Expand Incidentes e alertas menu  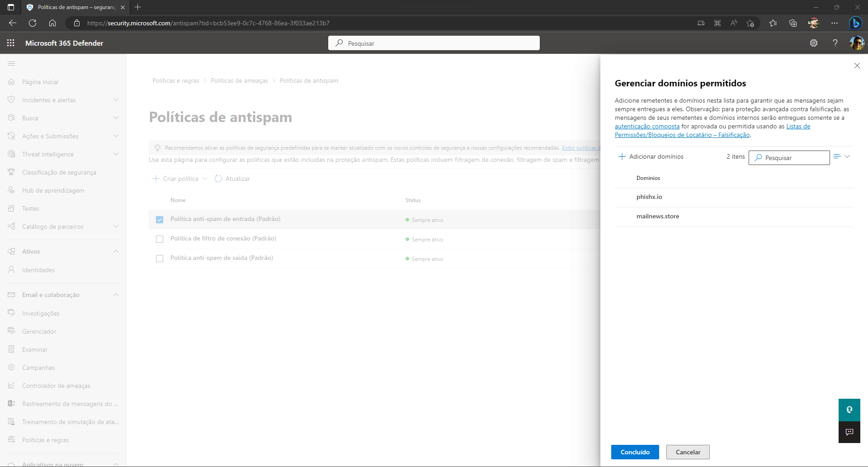pyautogui.click(x=116, y=100)
